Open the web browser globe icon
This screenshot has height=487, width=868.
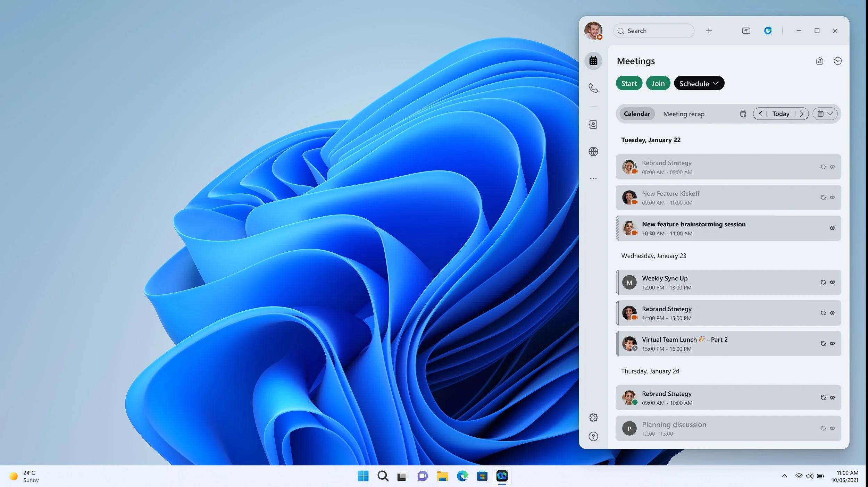coord(593,152)
